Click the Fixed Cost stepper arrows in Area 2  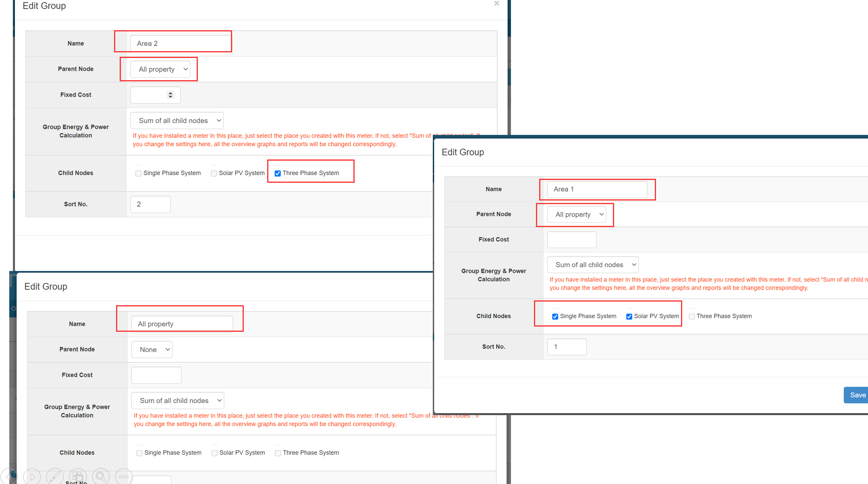170,95
